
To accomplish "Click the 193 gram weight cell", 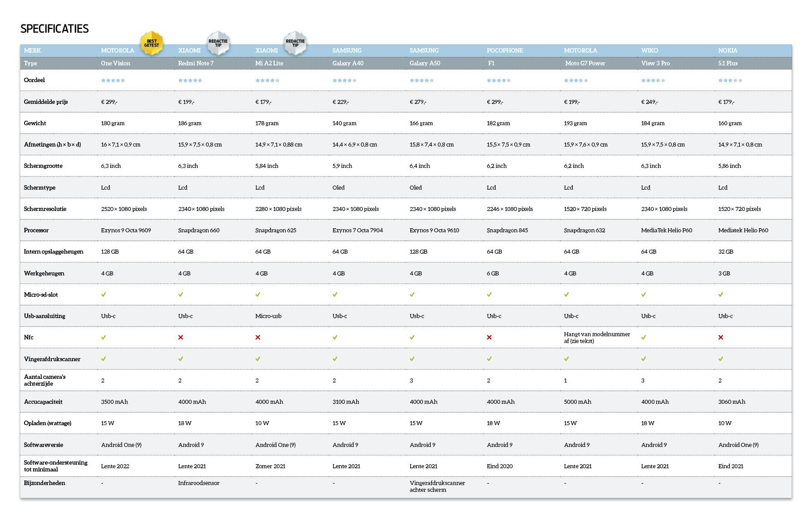I will (x=575, y=123).
